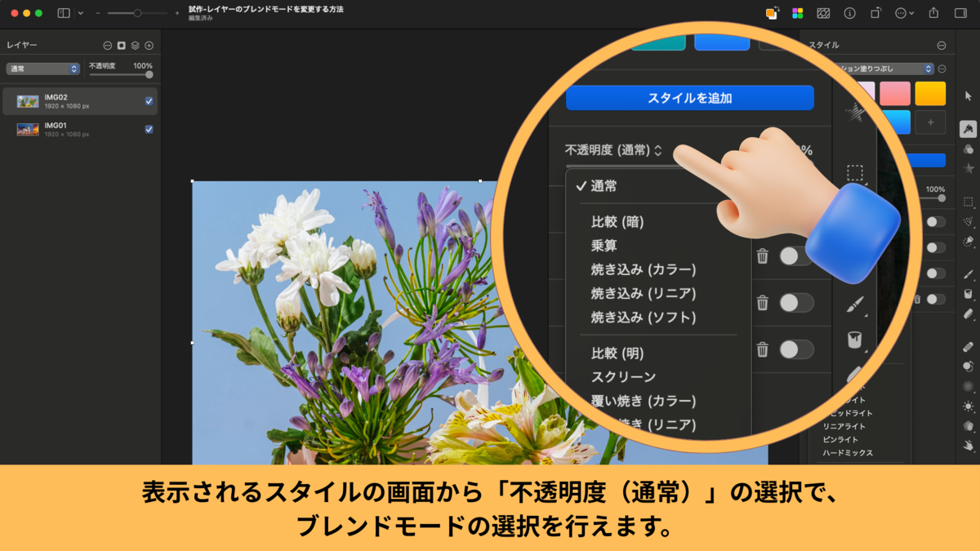Select the Color Adjustments circles tool

tap(969, 149)
